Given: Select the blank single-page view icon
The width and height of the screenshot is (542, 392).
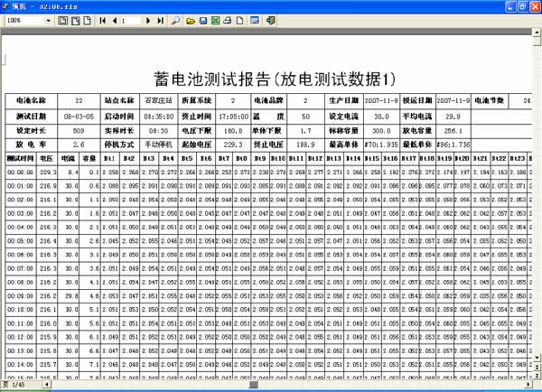Looking at the screenshot, I should (x=88, y=21).
